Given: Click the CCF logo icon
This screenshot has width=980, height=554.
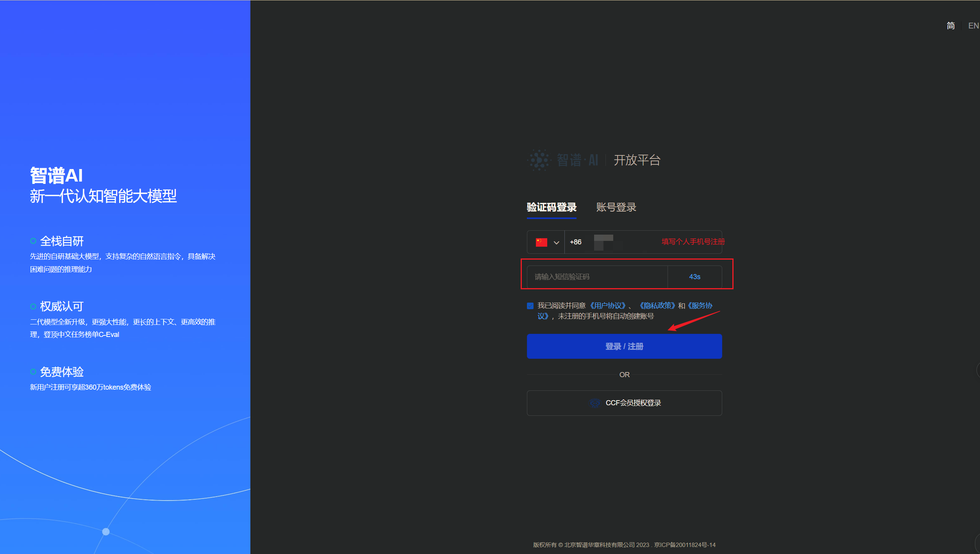Looking at the screenshot, I should (594, 403).
